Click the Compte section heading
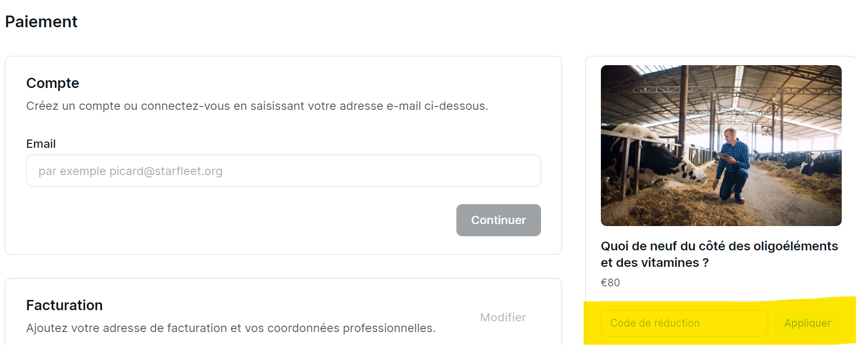868x350 pixels. 53,83
